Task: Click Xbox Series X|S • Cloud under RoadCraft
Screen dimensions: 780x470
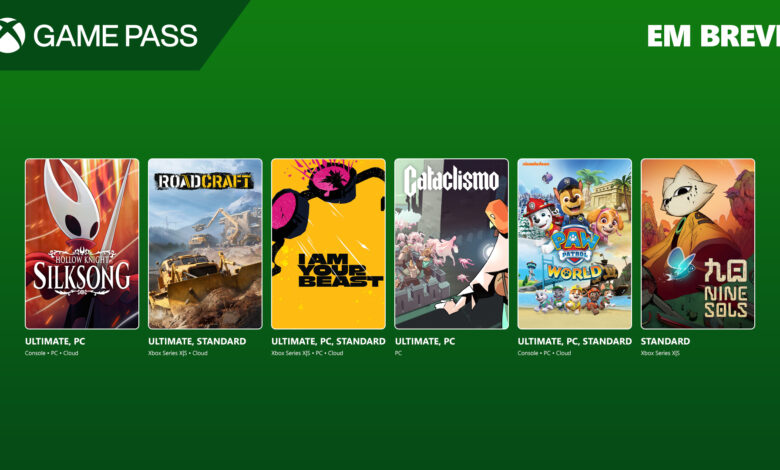Action: click(x=178, y=353)
